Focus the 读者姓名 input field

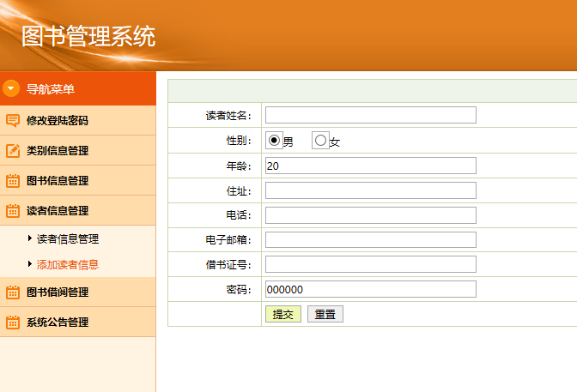(371, 115)
